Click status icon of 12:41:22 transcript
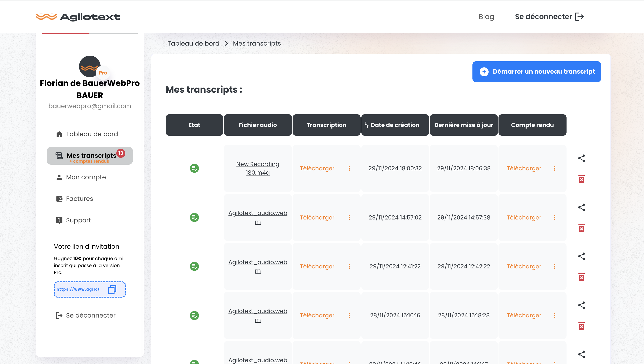 click(x=194, y=267)
